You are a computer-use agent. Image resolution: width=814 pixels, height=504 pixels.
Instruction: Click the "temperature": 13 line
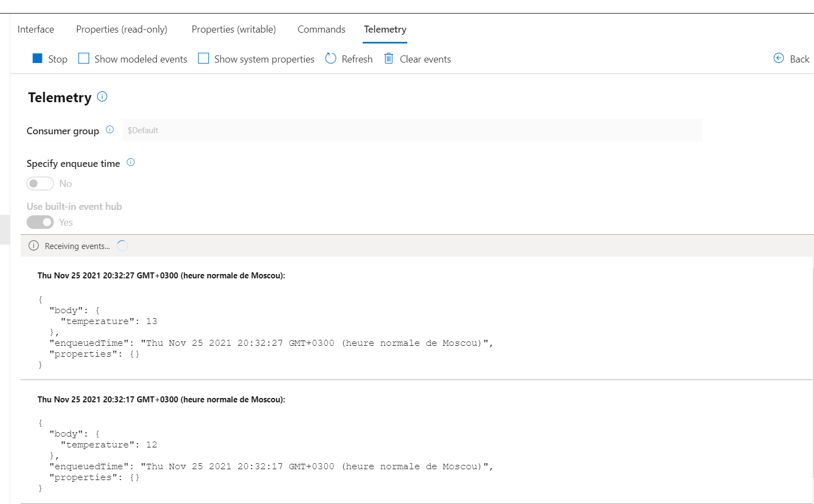pyautogui.click(x=109, y=321)
